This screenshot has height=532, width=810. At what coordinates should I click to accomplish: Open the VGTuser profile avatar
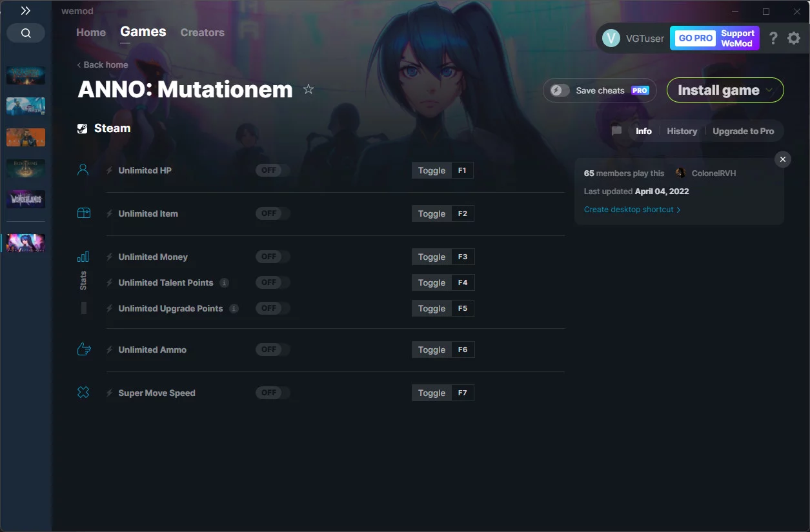coord(611,38)
